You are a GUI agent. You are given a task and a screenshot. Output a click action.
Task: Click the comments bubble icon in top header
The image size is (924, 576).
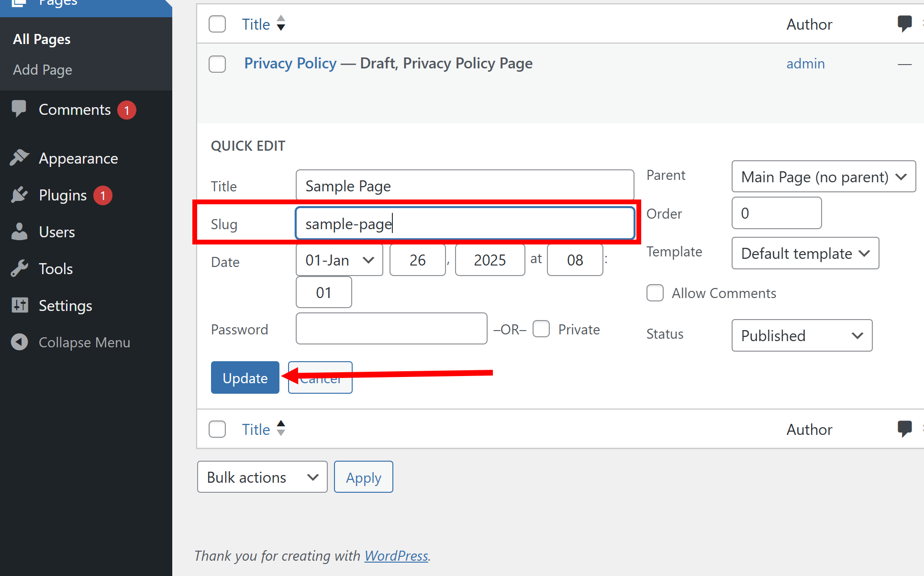click(x=904, y=23)
